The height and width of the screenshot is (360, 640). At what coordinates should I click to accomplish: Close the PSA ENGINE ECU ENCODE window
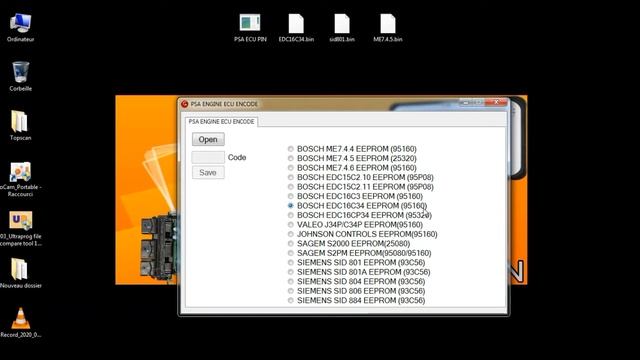coord(496,102)
